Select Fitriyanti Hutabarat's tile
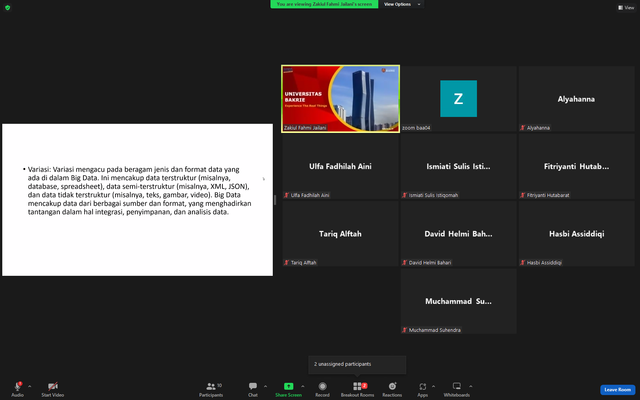Screen dimensions: 640x400 (x=576, y=166)
